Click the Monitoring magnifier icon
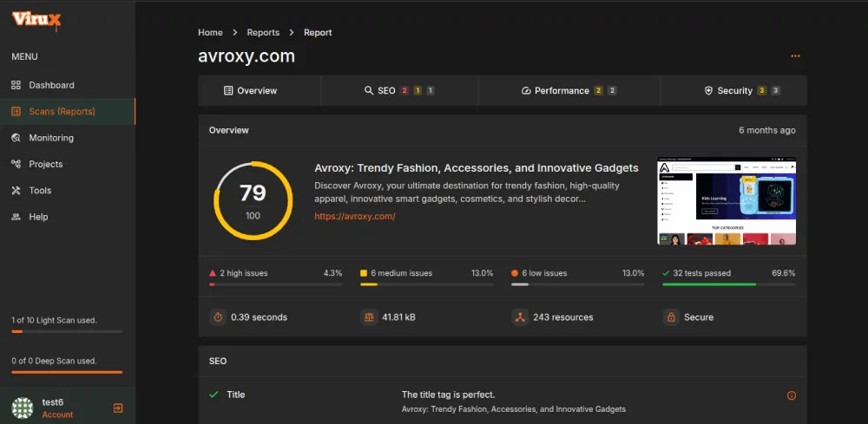This screenshot has width=868, height=424. click(x=16, y=138)
